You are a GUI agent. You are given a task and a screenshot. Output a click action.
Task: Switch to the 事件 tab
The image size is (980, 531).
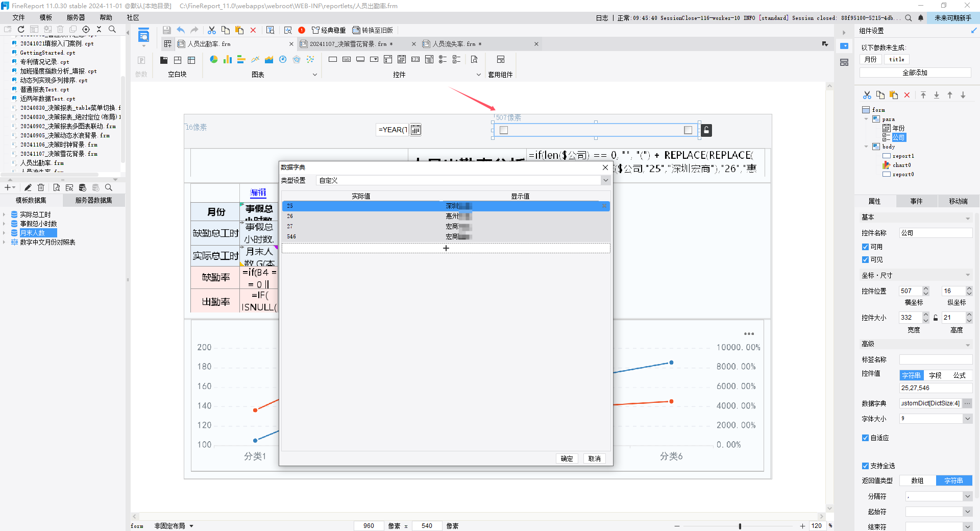pos(916,201)
